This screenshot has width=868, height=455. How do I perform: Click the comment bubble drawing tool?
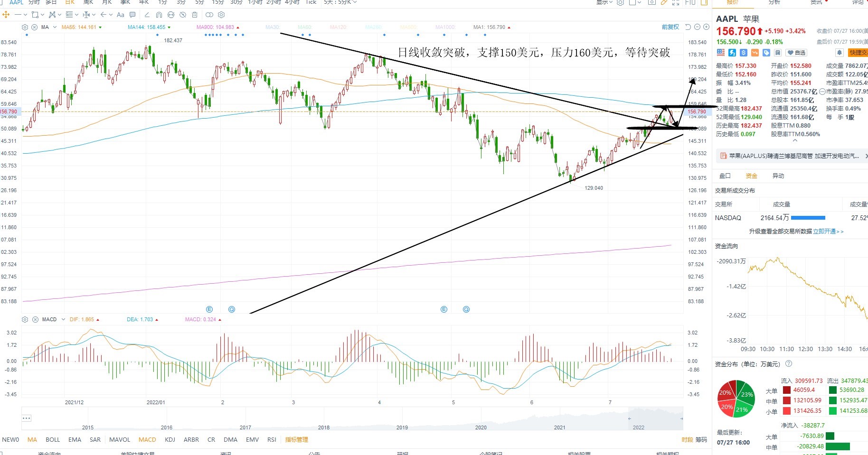click(132, 15)
